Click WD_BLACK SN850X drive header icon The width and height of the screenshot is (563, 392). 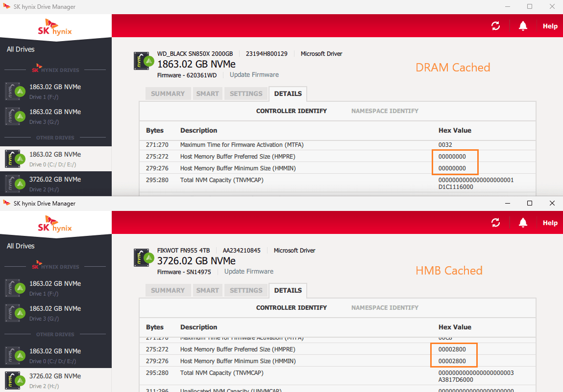click(144, 61)
